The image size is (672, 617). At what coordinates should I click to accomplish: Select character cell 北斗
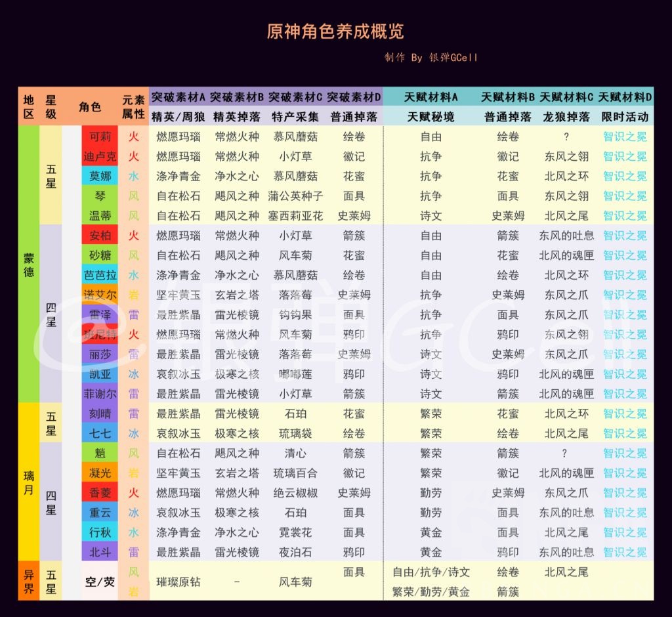pyautogui.click(x=100, y=552)
